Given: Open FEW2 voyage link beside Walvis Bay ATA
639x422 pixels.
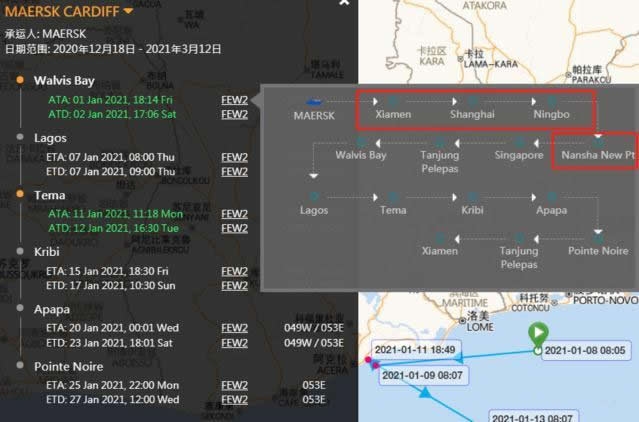Looking at the screenshot, I should (x=234, y=100).
